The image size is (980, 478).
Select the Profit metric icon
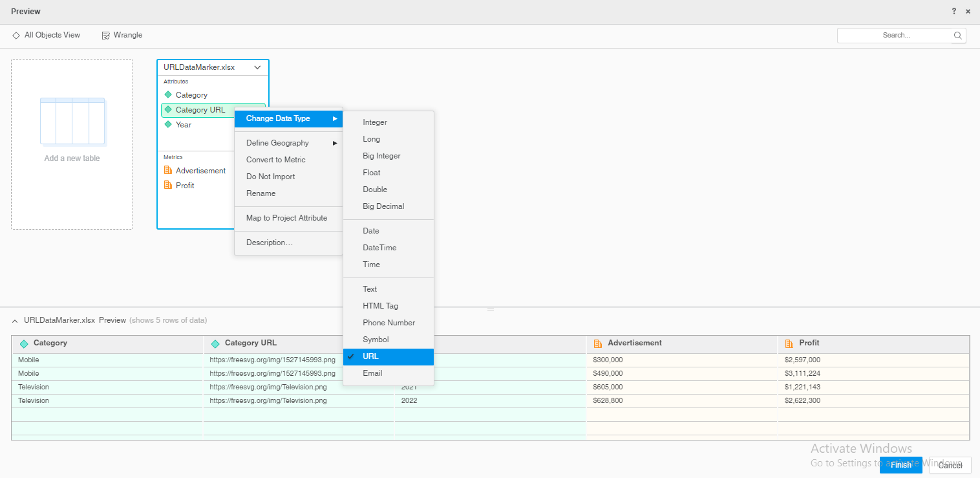169,185
